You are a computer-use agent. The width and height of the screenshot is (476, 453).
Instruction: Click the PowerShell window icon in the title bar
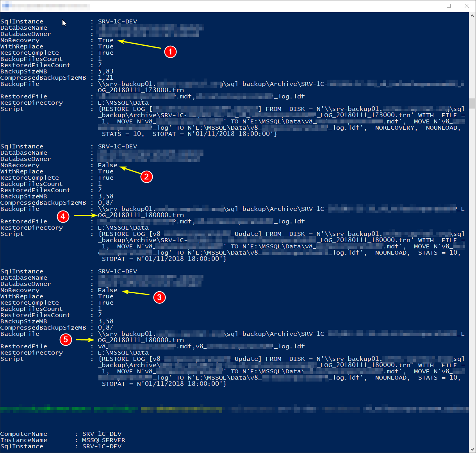pyautogui.click(x=5, y=6)
